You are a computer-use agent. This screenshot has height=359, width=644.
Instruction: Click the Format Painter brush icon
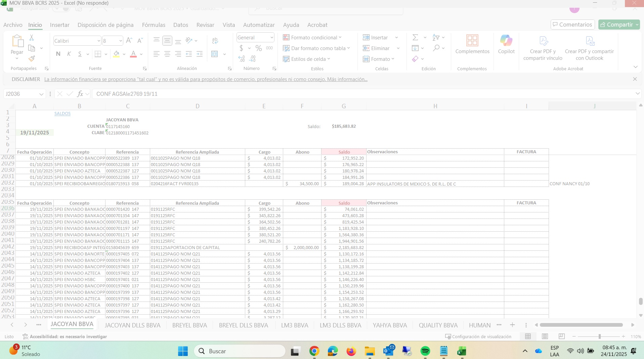(x=32, y=58)
